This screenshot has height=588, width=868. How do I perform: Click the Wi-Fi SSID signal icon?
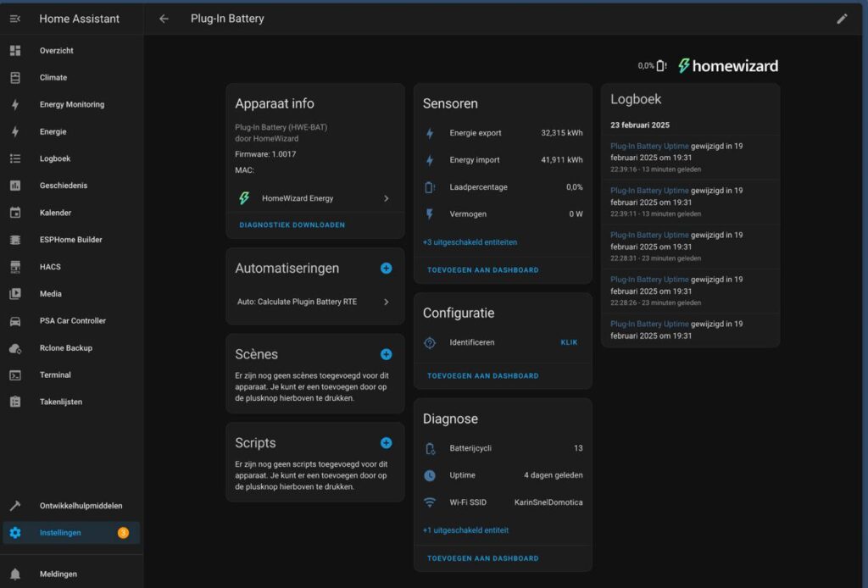(430, 502)
